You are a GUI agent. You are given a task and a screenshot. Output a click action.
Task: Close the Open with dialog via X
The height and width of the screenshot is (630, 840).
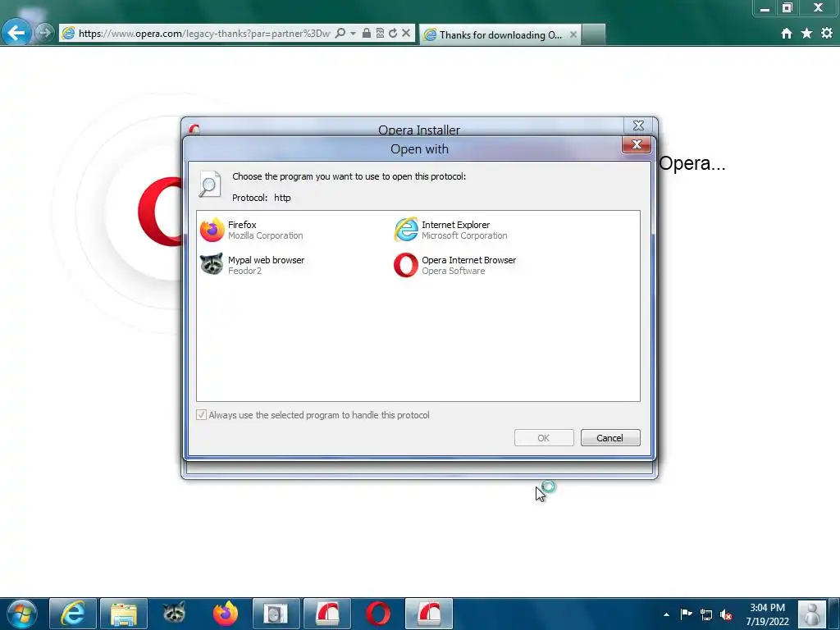637,144
